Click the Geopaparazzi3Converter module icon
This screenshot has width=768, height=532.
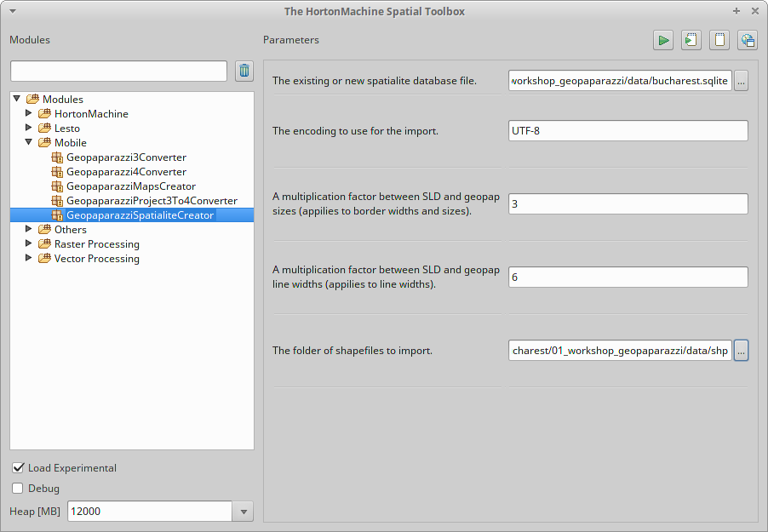pyautogui.click(x=57, y=157)
